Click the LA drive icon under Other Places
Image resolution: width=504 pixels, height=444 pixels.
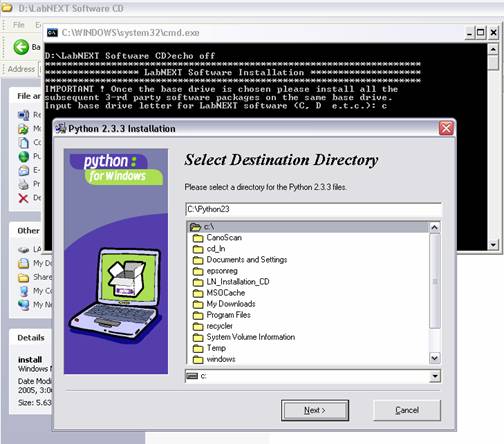pos(23,249)
